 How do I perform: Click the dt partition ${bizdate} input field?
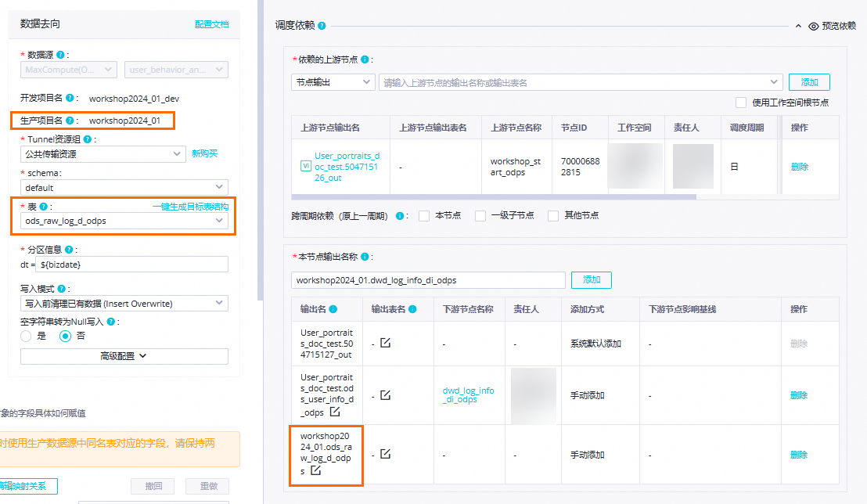point(131,265)
